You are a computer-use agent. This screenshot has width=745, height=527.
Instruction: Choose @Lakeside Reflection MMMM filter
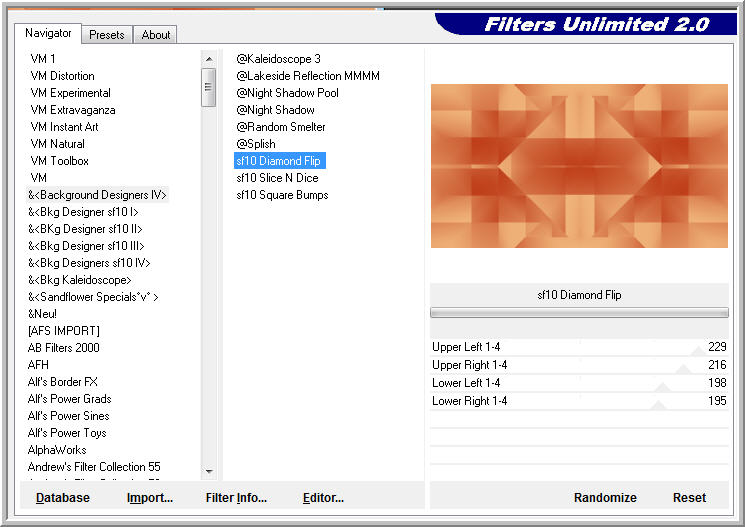point(308,76)
